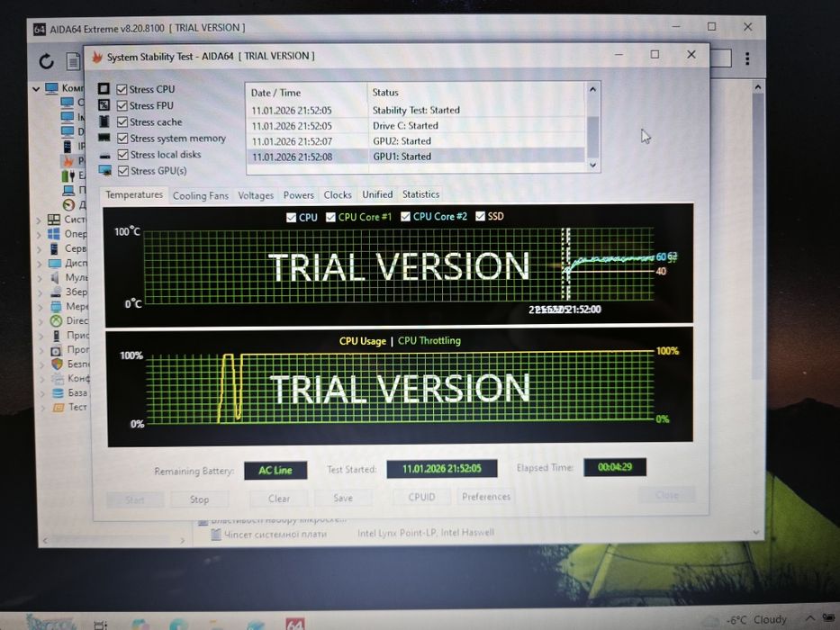Open the three-dot menu in AIDA64 main window

pos(746,58)
